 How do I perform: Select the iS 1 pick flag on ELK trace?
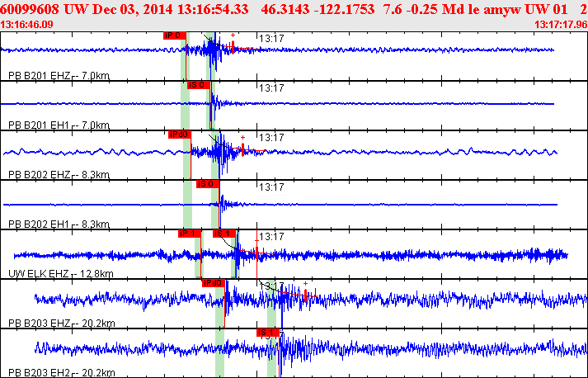(223, 233)
